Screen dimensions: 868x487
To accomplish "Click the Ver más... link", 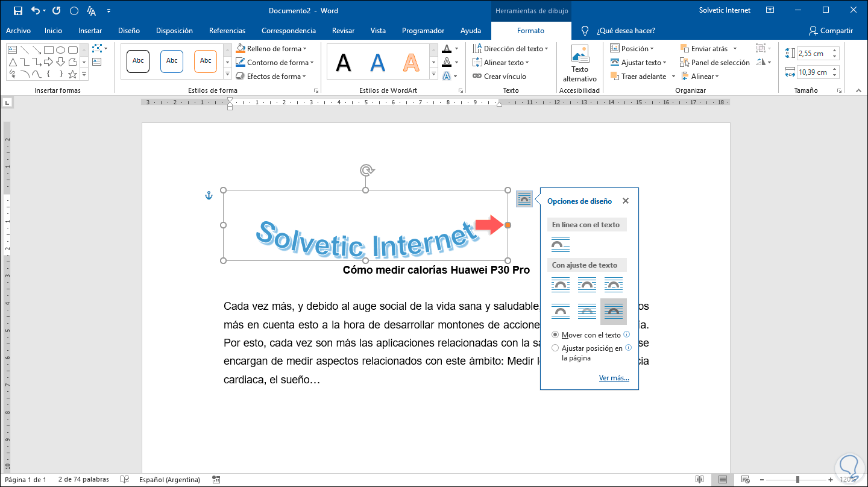I will click(614, 379).
